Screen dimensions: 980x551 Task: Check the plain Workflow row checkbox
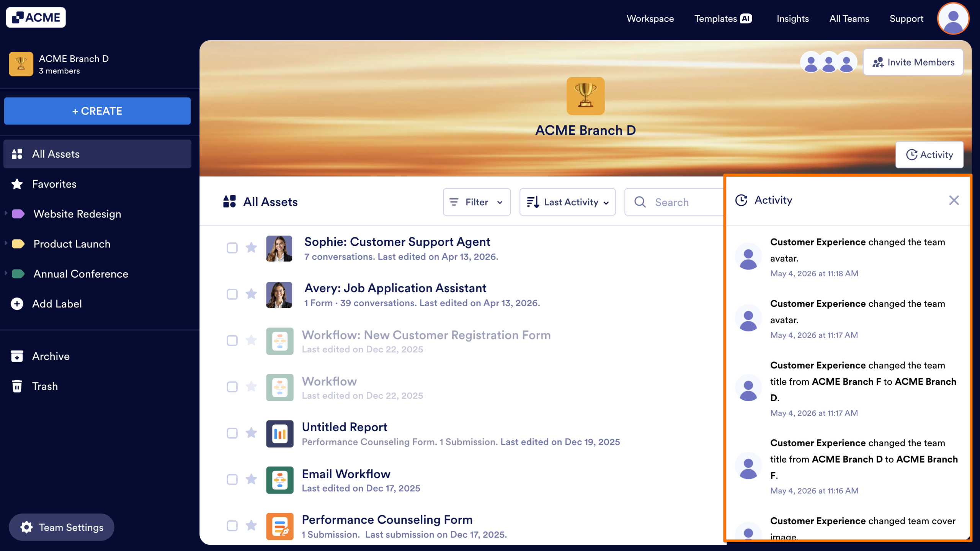coord(232,387)
